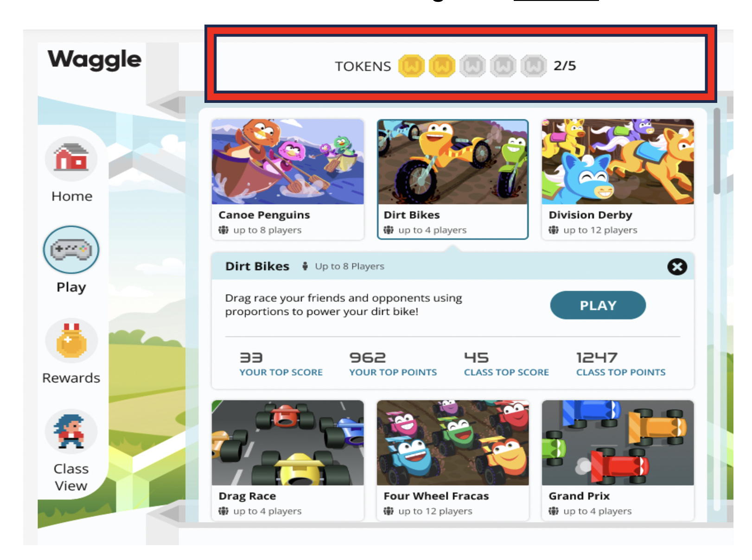752x560 pixels.
Task: Click the first gold token coin
Action: point(411,66)
